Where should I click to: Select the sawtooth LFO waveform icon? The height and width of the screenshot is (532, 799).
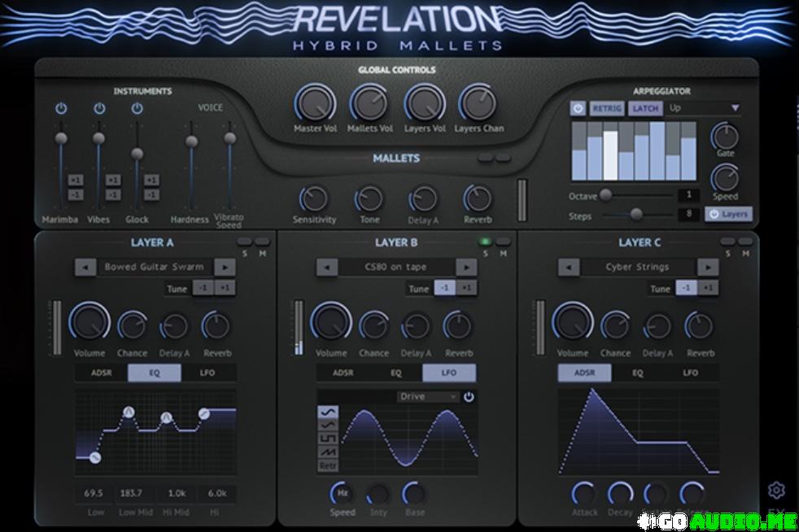click(328, 451)
